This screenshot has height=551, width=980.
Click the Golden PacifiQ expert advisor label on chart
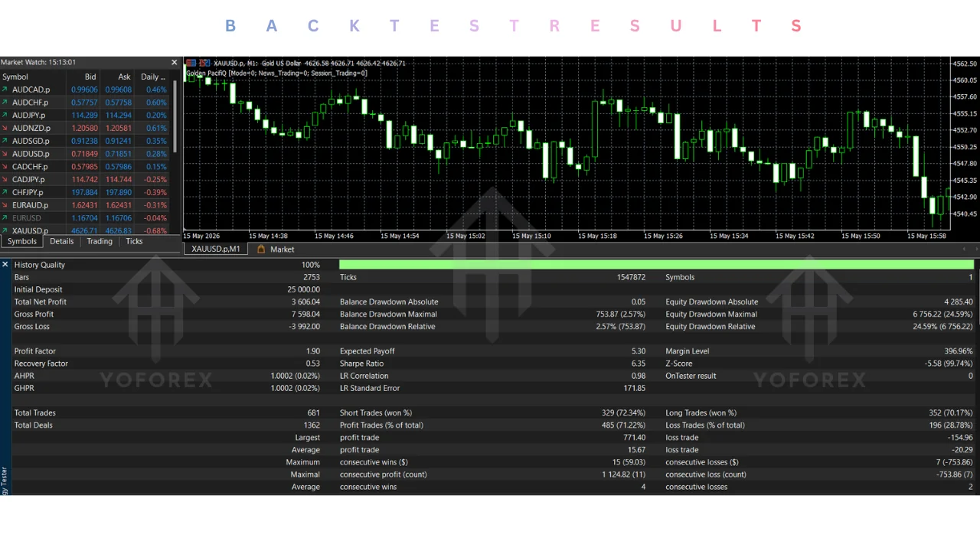coord(276,73)
